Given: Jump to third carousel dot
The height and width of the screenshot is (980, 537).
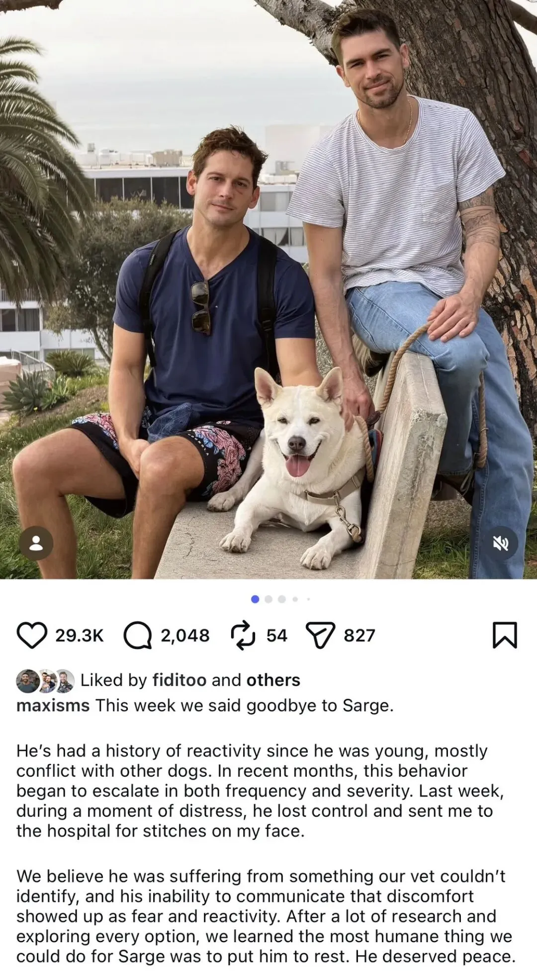Looking at the screenshot, I should click(282, 599).
